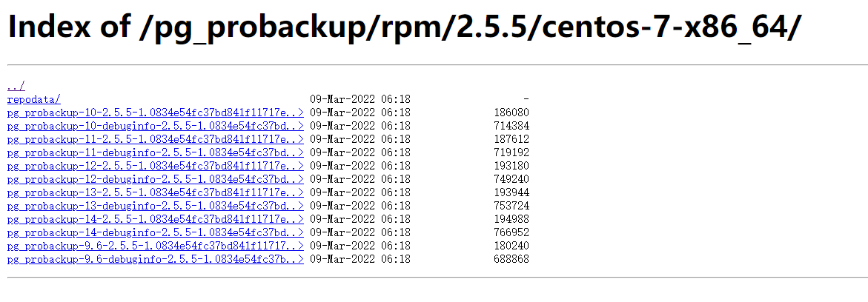Go up to the parent directory link
The height and width of the screenshot is (302, 868).
tap(16, 87)
